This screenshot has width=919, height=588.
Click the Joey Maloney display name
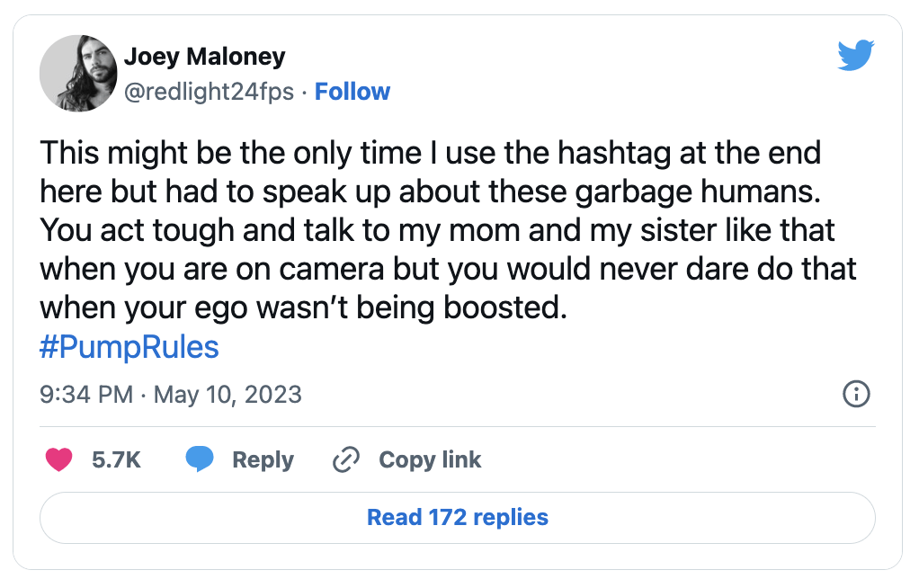tap(204, 57)
